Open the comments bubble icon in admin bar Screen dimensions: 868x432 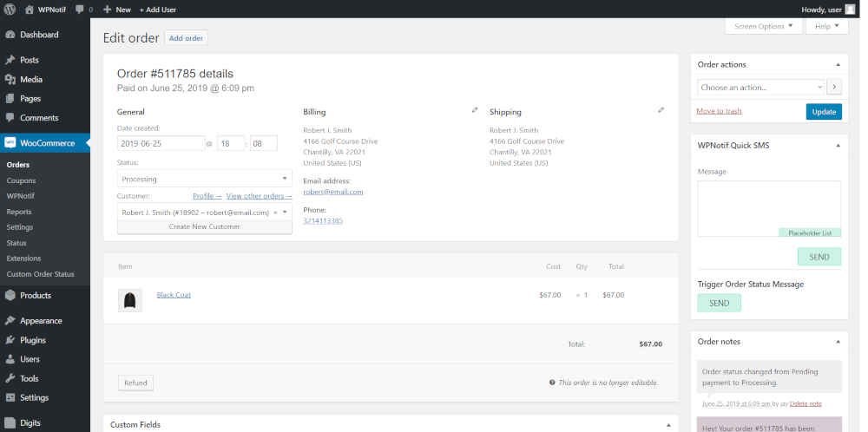[x=80, y=9]
